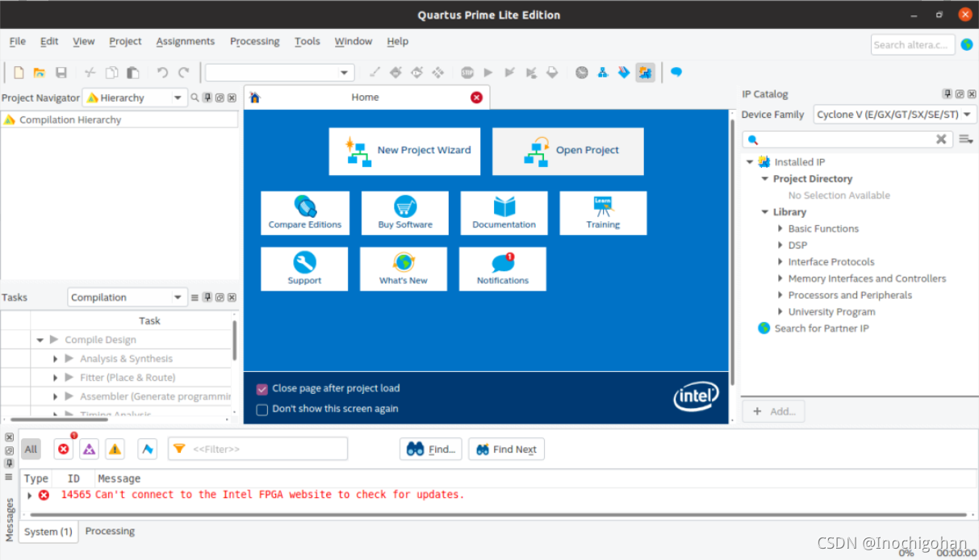Create a new file with the toolbar icon

(x=19, y=73)
